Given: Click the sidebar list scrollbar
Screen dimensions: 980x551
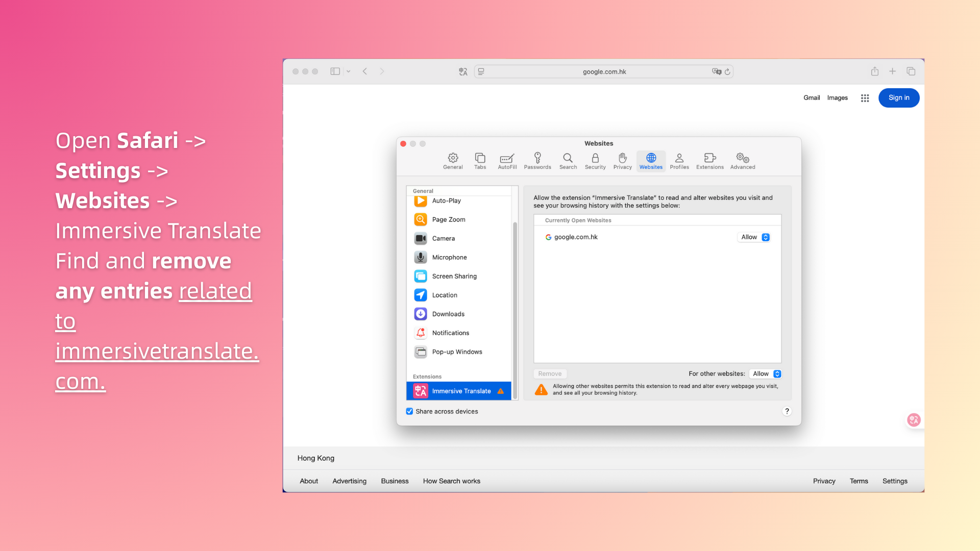Looking at the screenshot, I should pos(515,310).
